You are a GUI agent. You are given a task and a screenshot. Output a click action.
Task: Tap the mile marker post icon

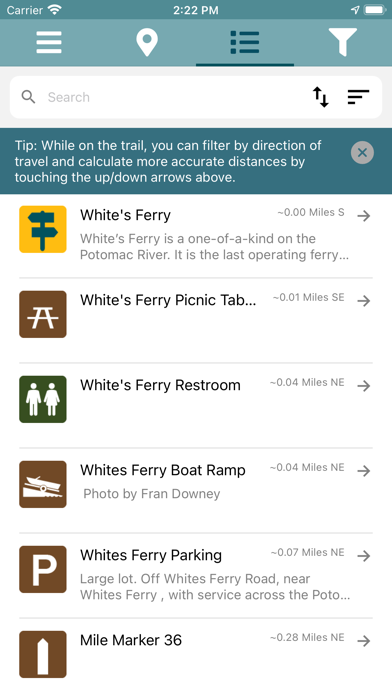click(x=43, y=654)
